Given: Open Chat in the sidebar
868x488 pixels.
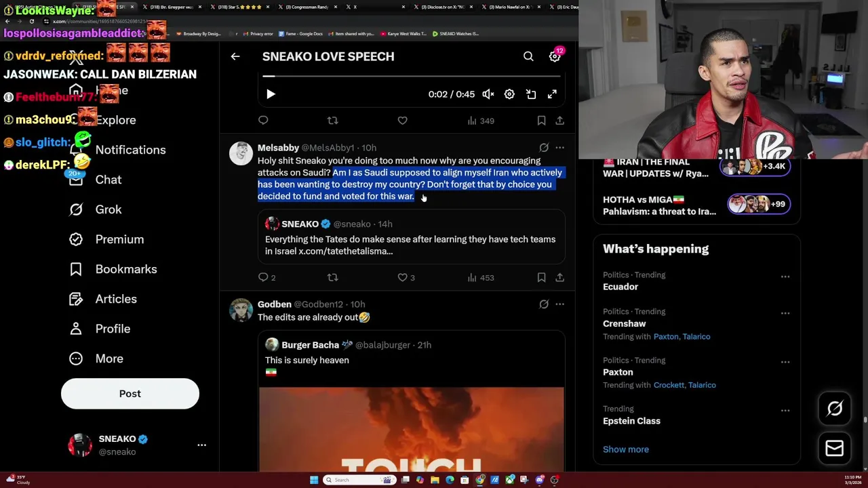Looking at the screenshot, I should tap(96, 180).
